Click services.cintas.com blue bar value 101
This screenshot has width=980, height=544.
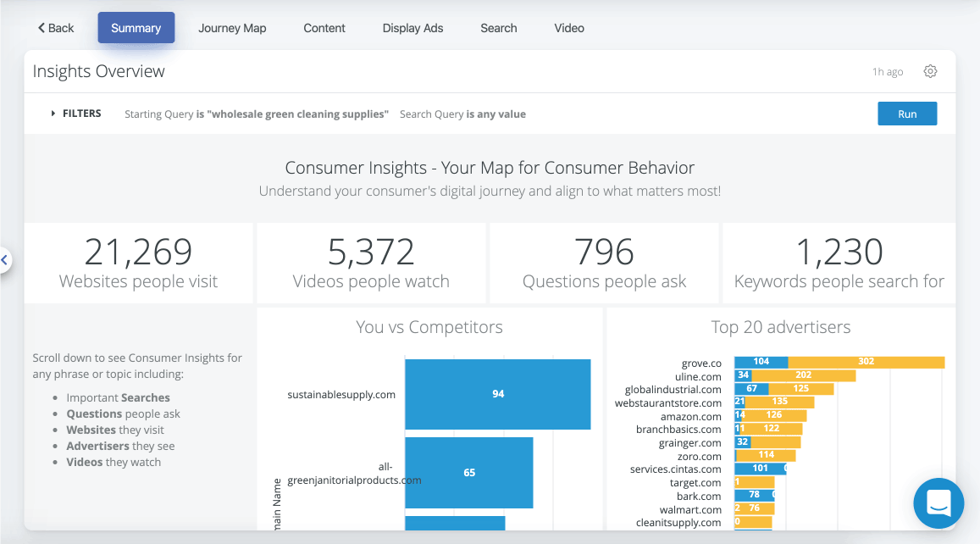pos(760,469)
